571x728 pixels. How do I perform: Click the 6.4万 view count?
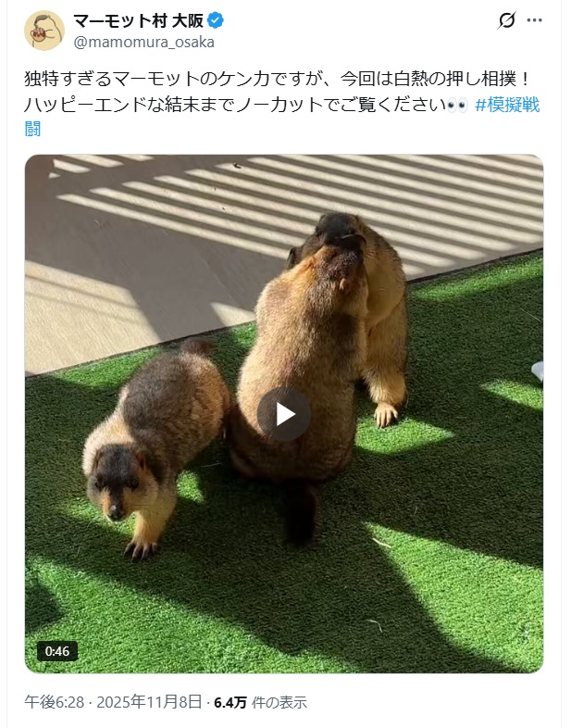pyautogui.click(x=230, y=702)
